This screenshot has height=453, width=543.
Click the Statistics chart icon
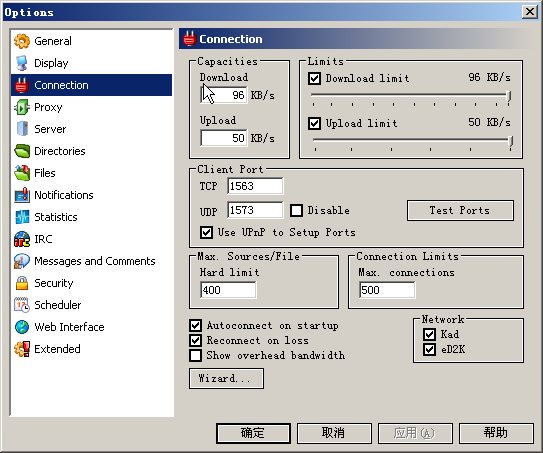point(22,217)
